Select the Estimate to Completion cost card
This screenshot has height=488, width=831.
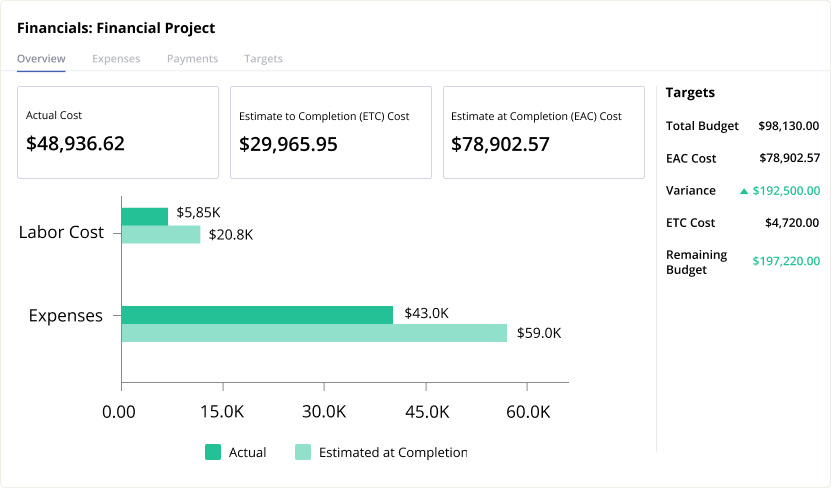coord(330,132)
